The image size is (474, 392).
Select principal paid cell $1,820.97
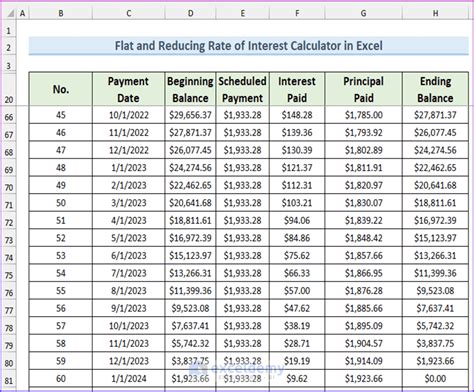tap(363, 185)
